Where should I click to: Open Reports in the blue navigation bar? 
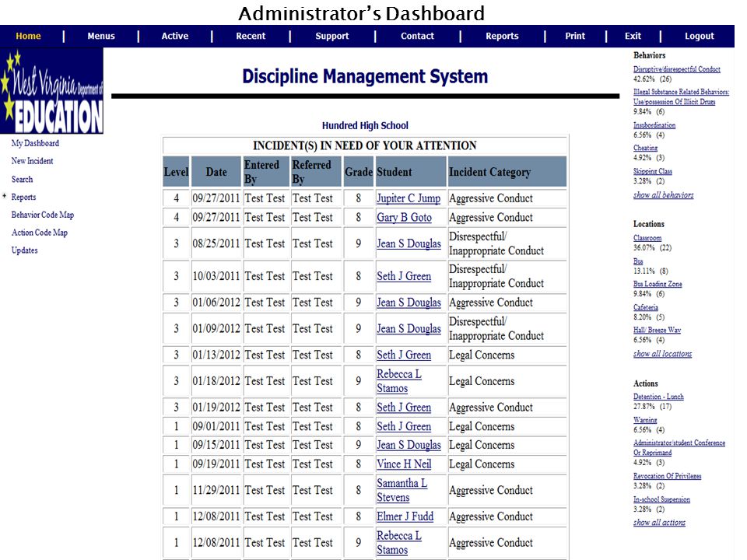tap(502, 37)
